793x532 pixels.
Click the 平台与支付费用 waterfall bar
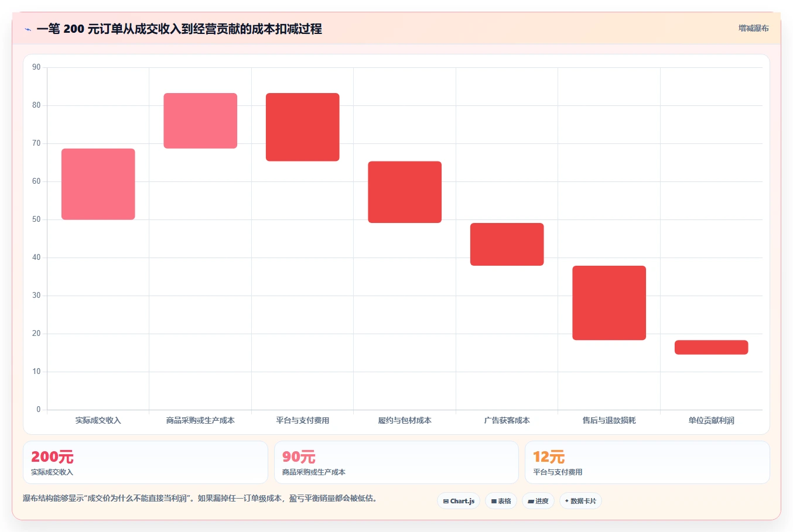pyautogui.click(x=303, y=127)
